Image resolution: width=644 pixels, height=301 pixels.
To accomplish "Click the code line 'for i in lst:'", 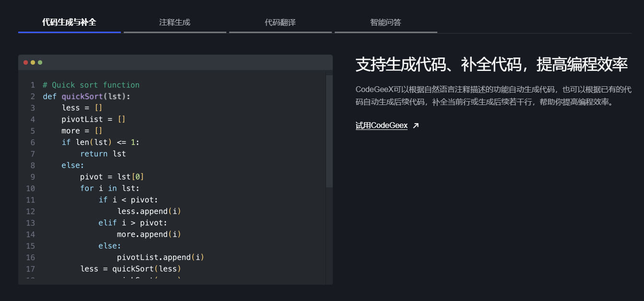I will pos(110,188).
